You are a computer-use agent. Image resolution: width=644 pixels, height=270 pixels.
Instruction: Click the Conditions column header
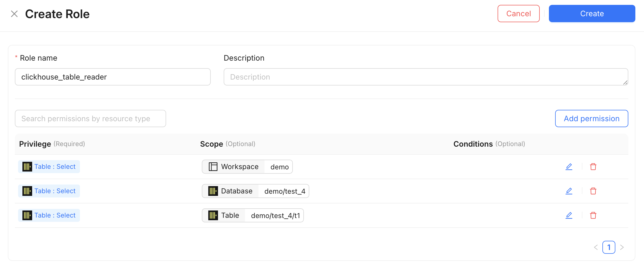click(x=473, y=144)
